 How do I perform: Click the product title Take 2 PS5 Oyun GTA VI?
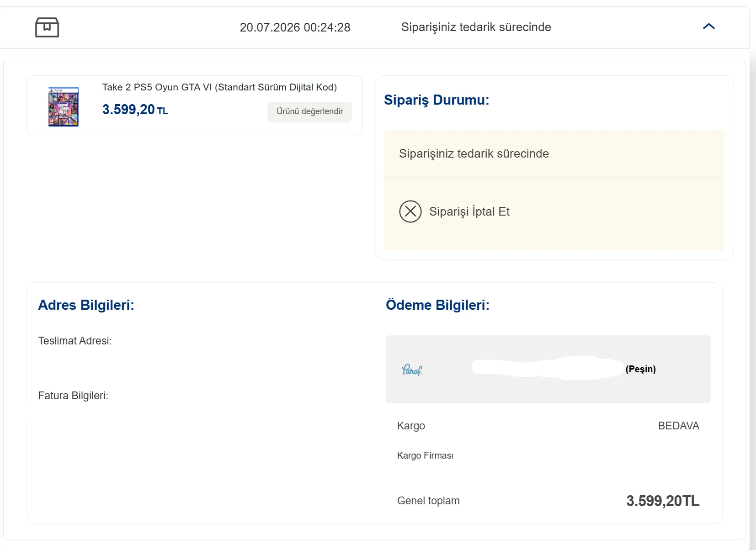pos(219,87)
